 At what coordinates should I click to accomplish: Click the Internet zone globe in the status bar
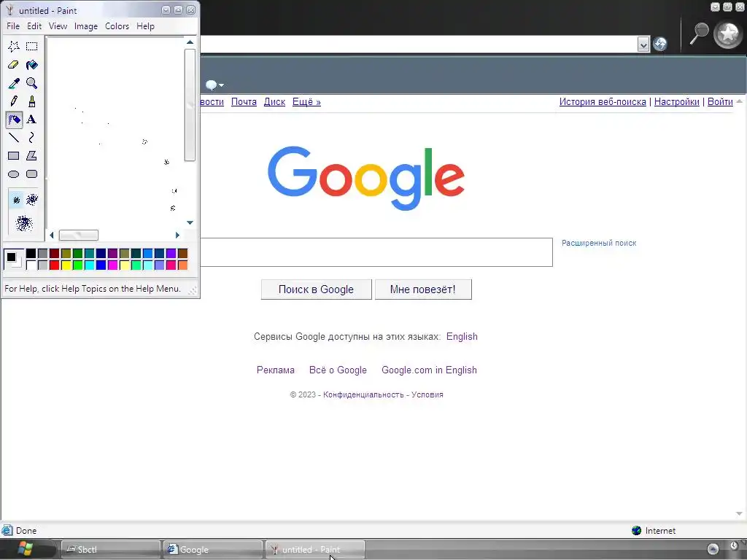[x=636, y=531]
